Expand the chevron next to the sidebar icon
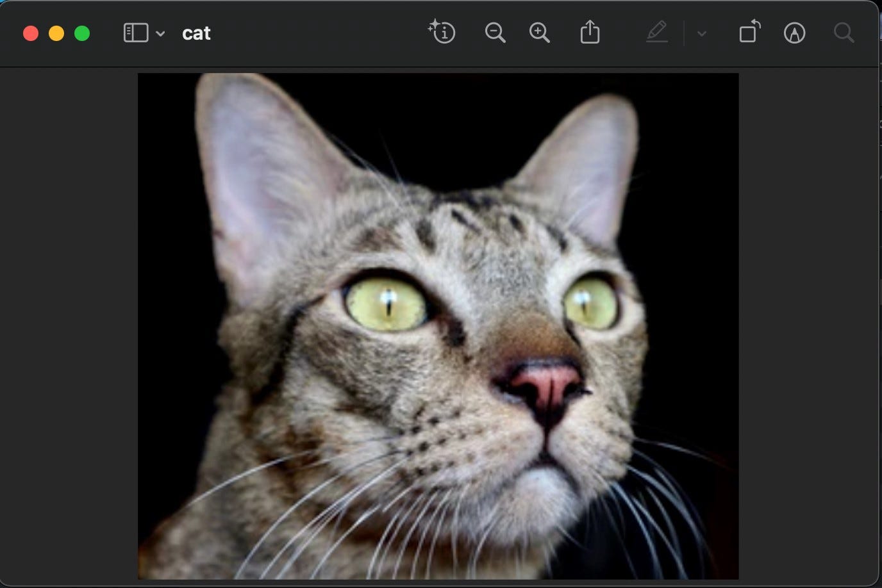Viewport: 882px width, 588px height. [160, 33]
